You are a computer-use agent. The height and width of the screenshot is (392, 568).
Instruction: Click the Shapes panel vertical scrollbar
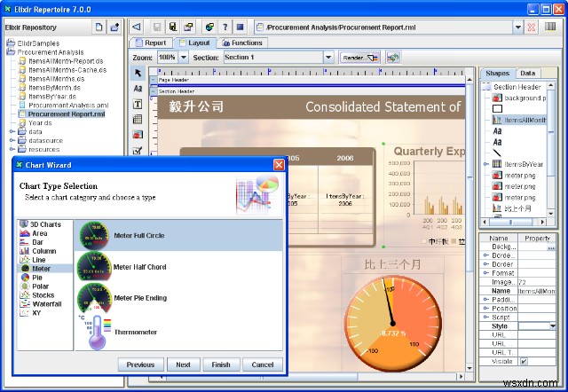(550, 150)
